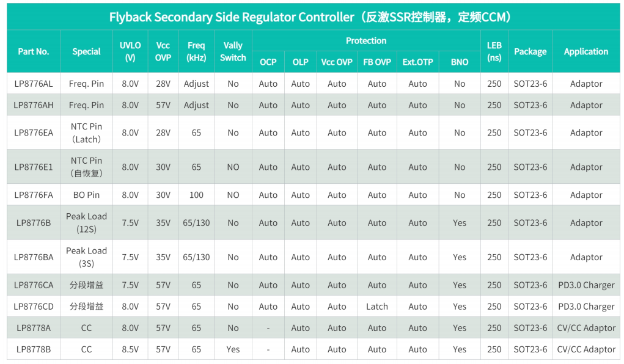Click the OCP sub-column header
The image size is (624, 364).
point(268,62)
